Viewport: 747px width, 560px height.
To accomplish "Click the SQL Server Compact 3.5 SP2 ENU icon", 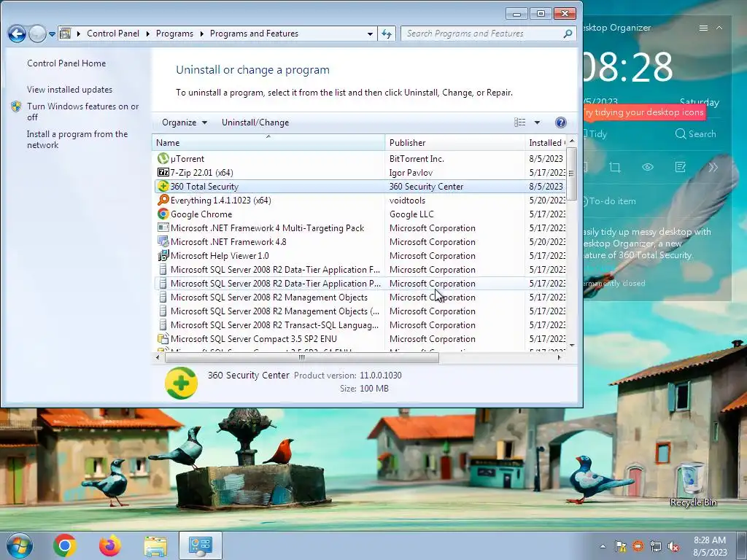I will click(x=163, y=338).
